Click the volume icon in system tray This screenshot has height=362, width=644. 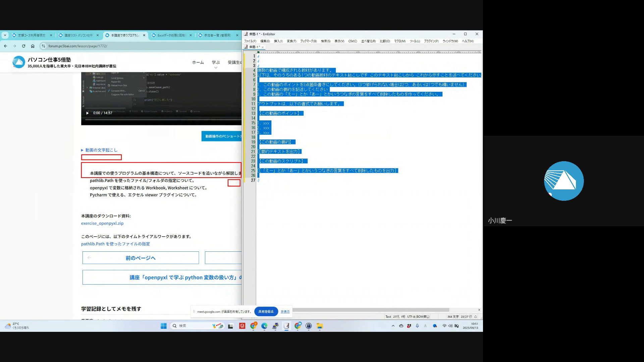[x=450, y=326]
